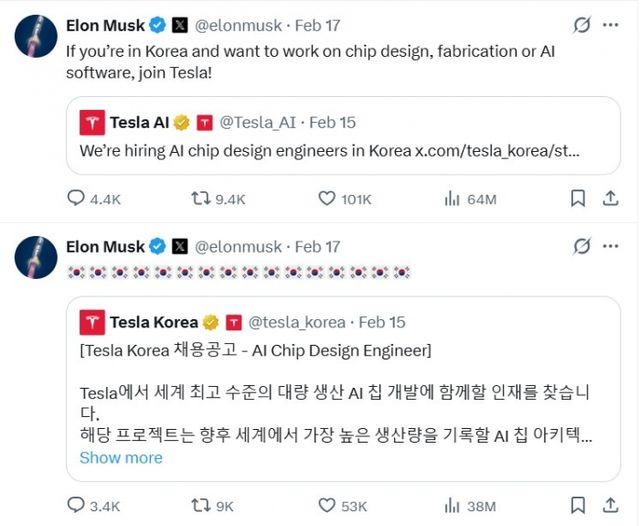Viewport: 640px width, 526px height.
Task: Open the @tesla_korea handle in quoted post
Action: coord(297,322)
